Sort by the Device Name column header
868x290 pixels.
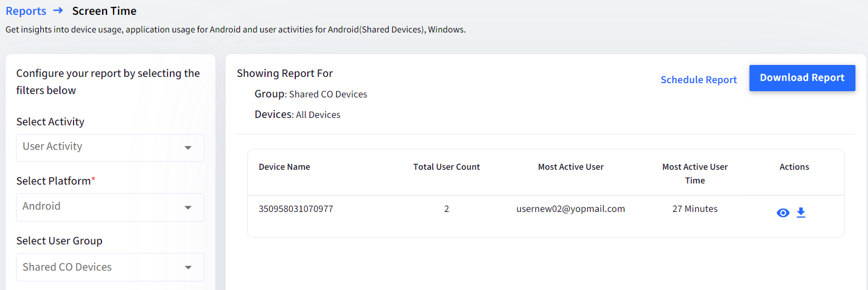(284, 167)
